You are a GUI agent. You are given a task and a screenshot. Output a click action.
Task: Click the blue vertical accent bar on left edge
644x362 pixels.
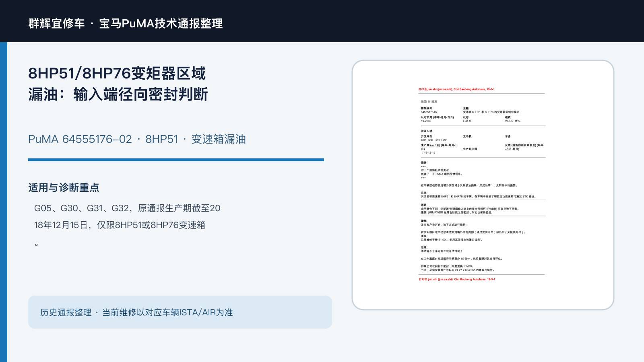click(4, 202)
